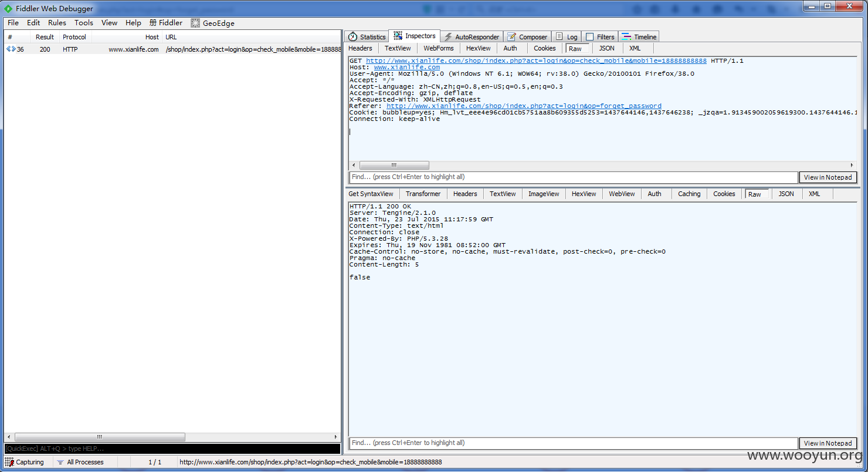The height and width of the screenshot is (472, 868).
Task: Toggle Capturing status indicator
Action: click(x=24, y=462)
